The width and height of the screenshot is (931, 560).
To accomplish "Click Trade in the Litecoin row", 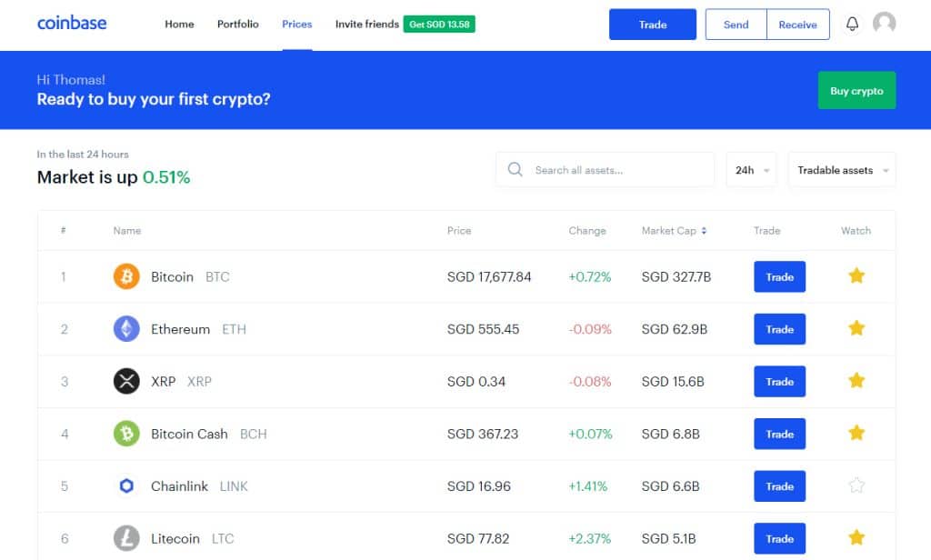I will [x=779, y=538].
